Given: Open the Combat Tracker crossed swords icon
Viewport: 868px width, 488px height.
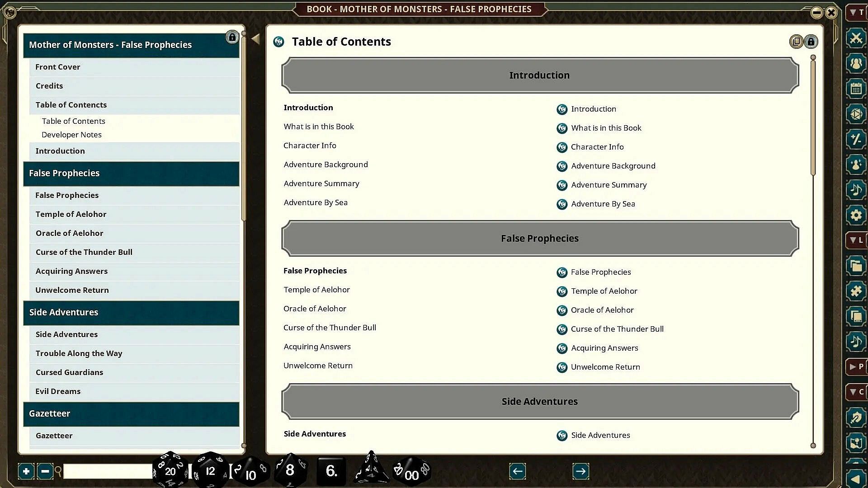Looking at the screenshot, I should pyautogui.click(x=856, y=38).
